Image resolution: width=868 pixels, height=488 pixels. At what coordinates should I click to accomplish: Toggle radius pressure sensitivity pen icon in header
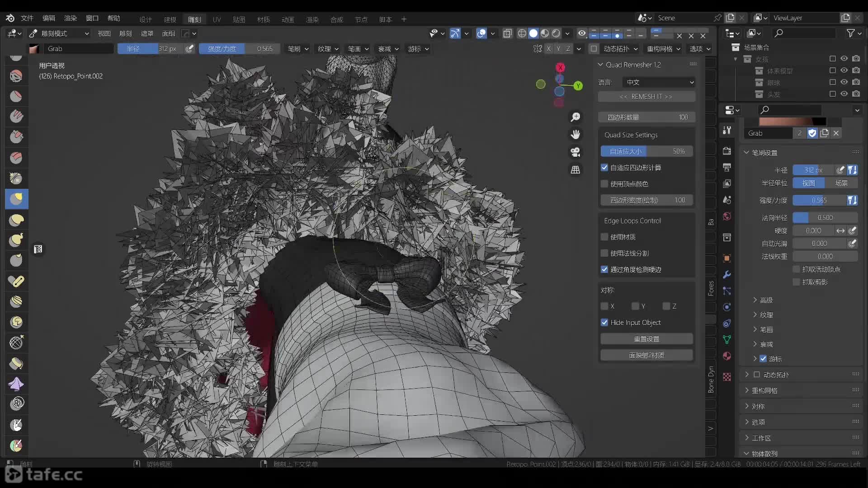tap(189, 49)
